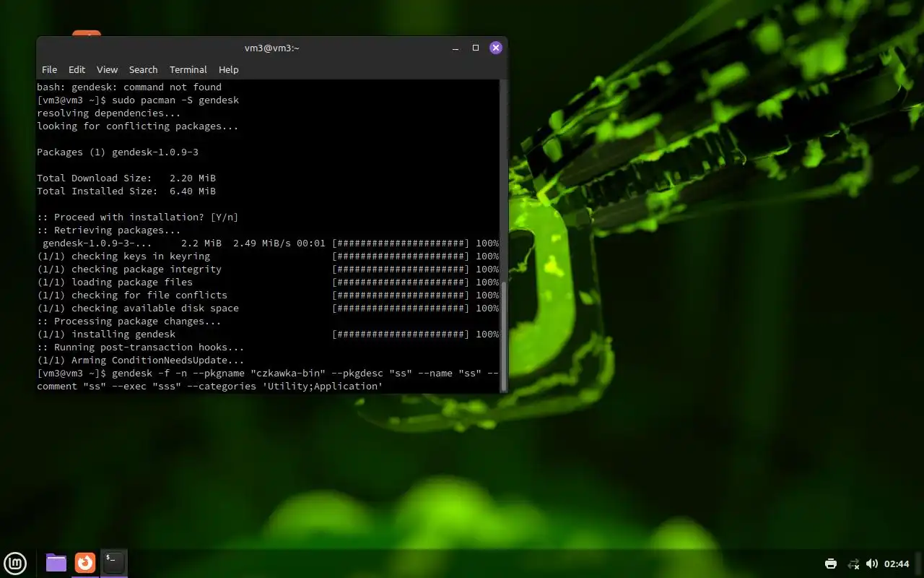This screenshot has height=578, width=924.
Task: Click ':: Running post-transaction hooks...' line
Action: 141,347
